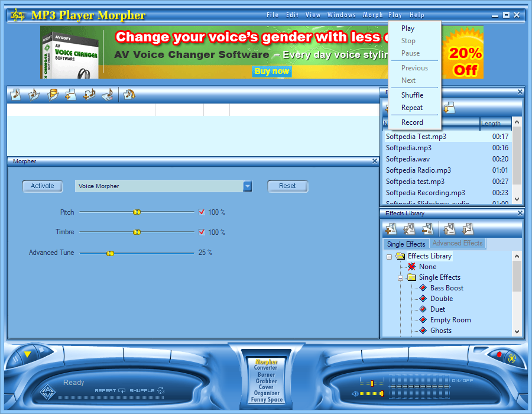Choose Record from the Play menu
The width and height of the screenshot is (532, 414).
[414, 122]
